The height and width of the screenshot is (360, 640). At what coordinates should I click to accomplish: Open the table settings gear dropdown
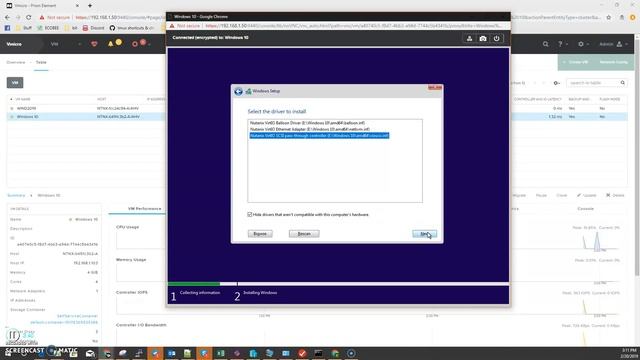557,83
